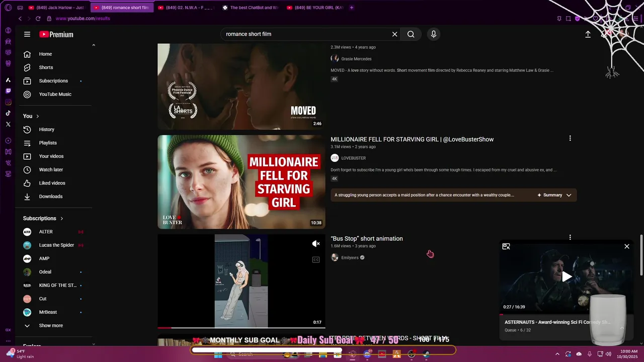Image resolution: width=644 pixels, height=362 pixels.
Task: Play the Millionaire Fell For Starving Girl thumbnail
Action: coord(242,182)
